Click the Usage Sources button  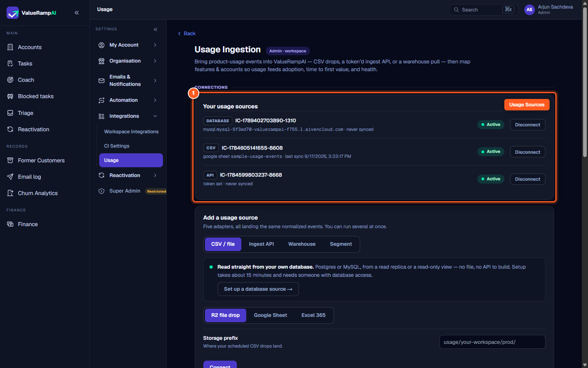(x=527, y=105)
